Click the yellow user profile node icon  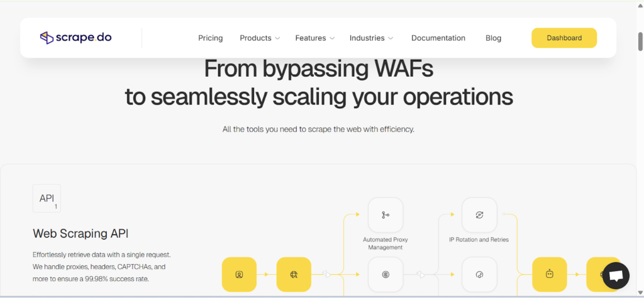239,274
